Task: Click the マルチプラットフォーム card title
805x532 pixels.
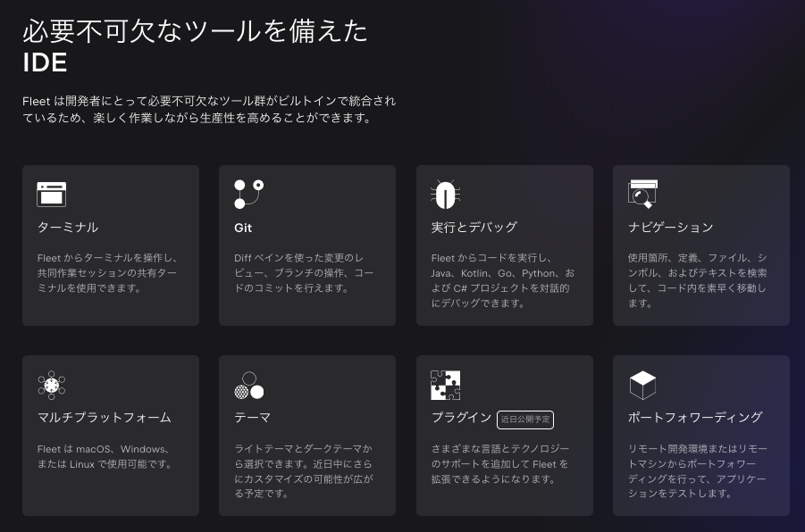Action: [105, 418]
